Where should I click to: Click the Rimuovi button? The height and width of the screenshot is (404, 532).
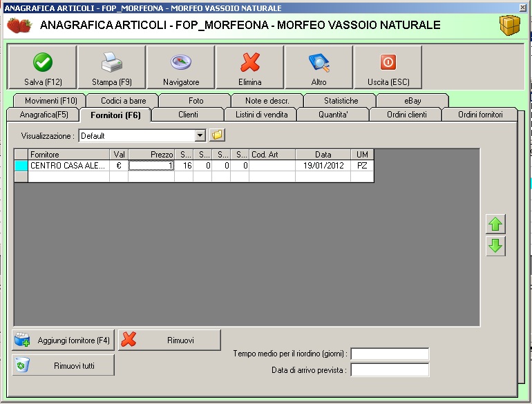(x=169, y=340)
